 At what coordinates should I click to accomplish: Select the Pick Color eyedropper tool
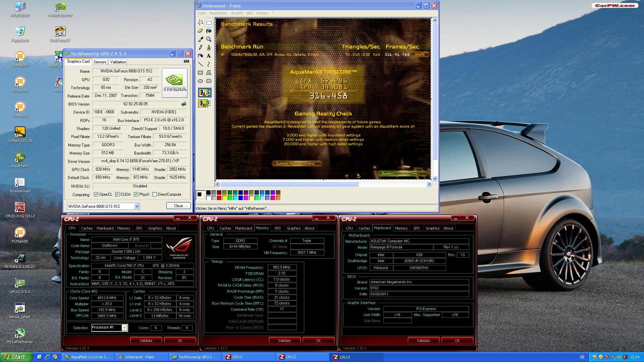point(200,39)
